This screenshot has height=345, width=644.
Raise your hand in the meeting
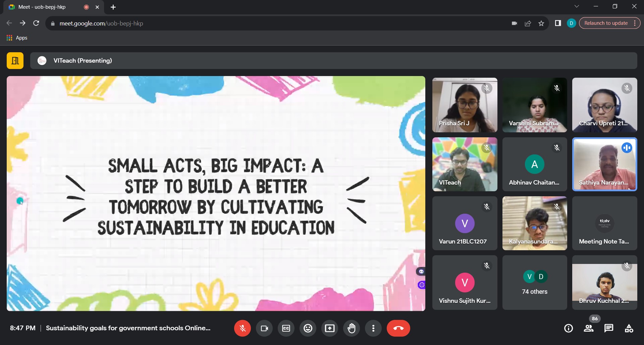pyautogui.click(x=352, y=328)
